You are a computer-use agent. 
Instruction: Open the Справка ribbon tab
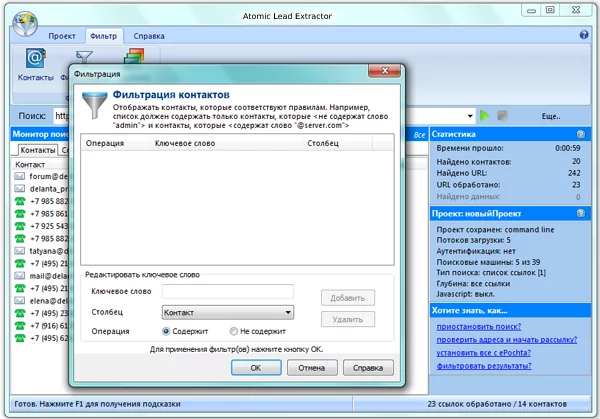149,36
